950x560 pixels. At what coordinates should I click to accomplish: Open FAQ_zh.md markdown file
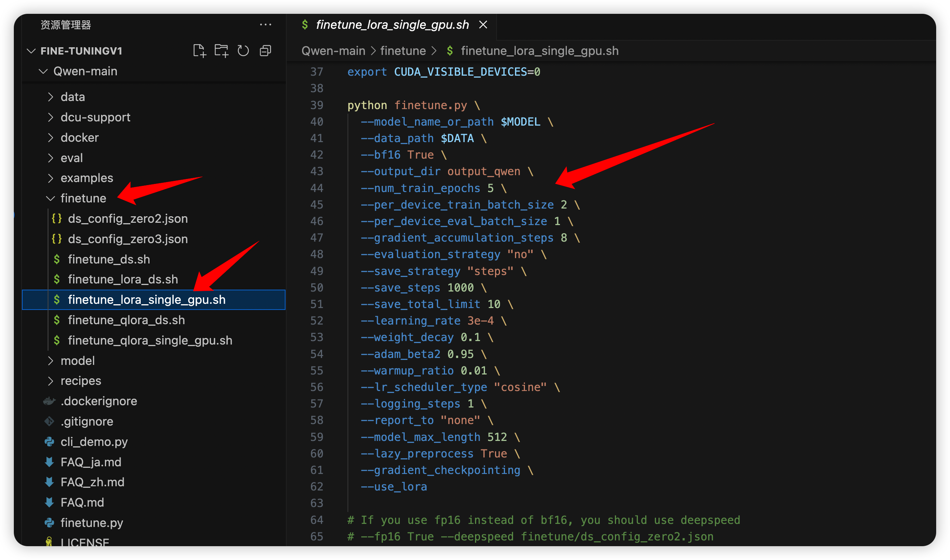(x=92, y=482)
